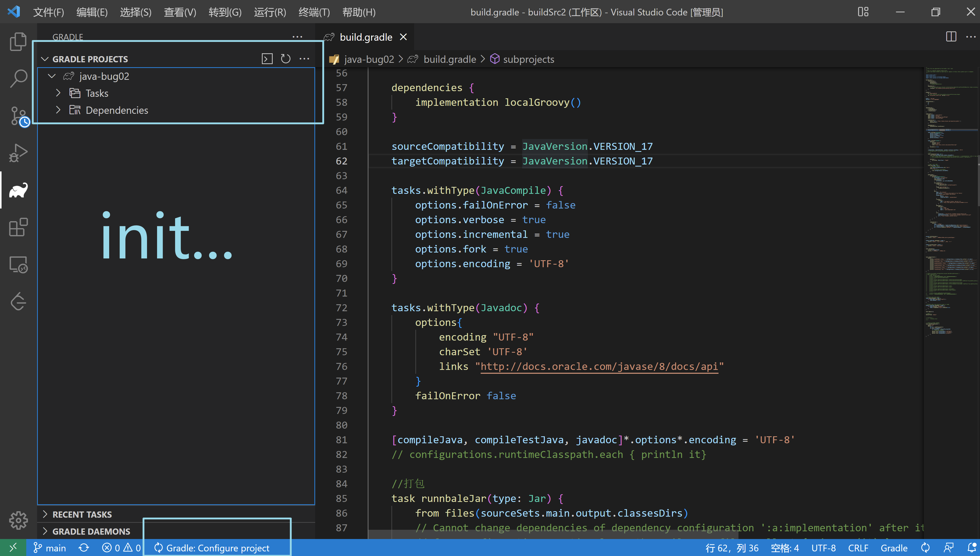
Task: Open the Customize Layout control in title bar
Action: tap(863, 12)
